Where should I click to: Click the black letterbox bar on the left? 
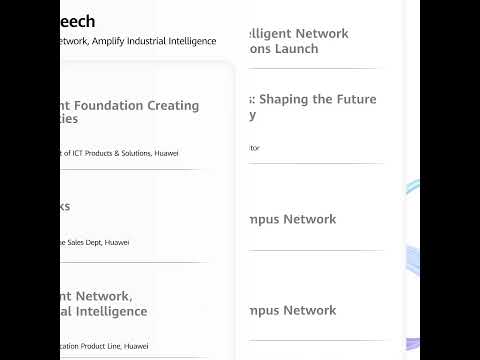point(30,180)
